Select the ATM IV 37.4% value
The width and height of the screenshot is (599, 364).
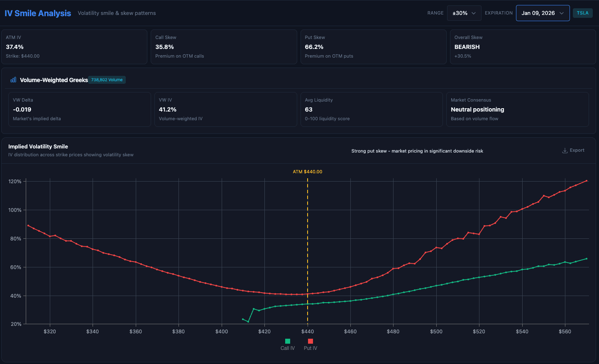[x=15, y=47]
